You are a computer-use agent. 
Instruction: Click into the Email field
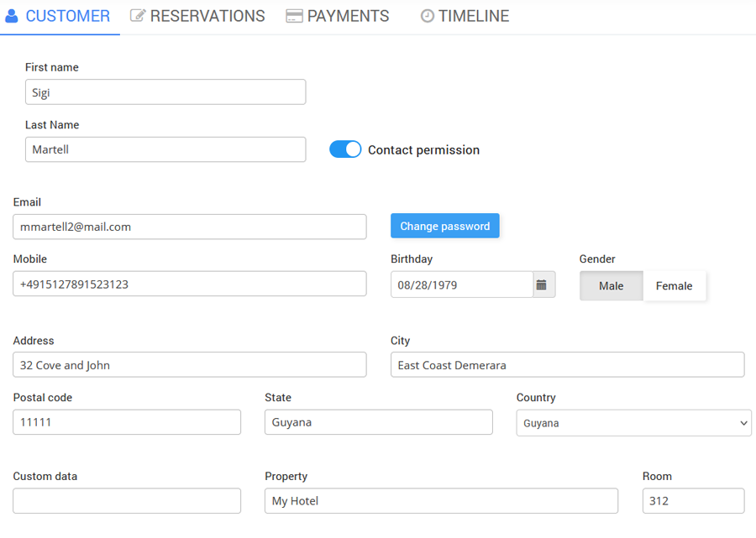(189, 227)
